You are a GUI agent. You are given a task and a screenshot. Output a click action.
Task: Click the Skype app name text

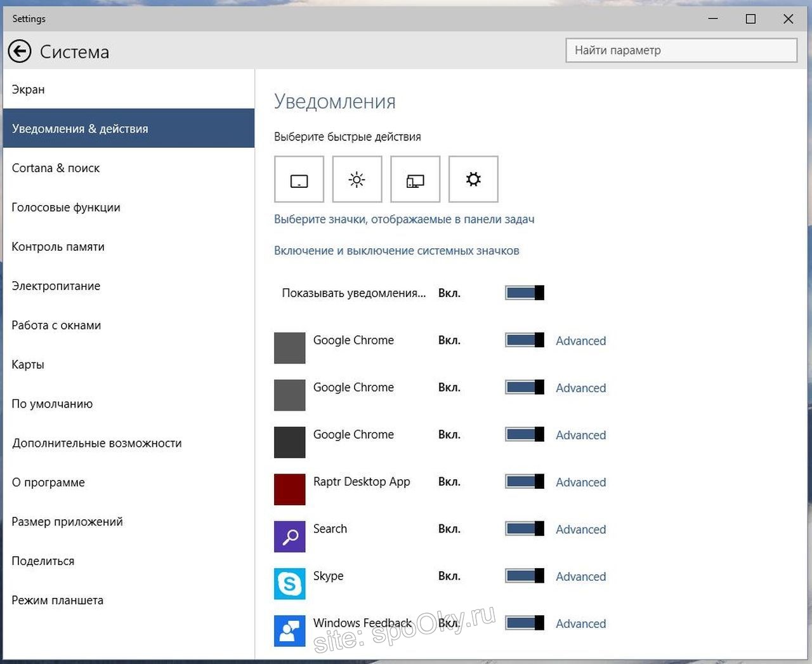[x=328, y=576]
